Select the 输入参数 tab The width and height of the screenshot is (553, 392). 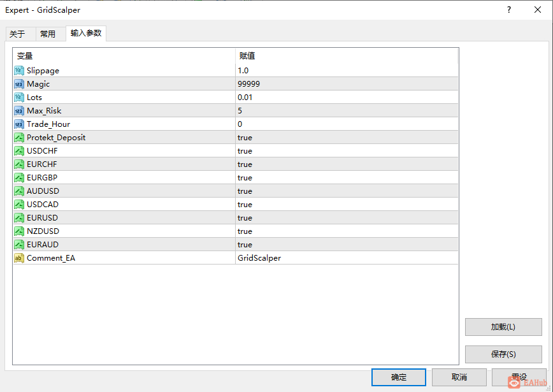[x=86, y=33]
